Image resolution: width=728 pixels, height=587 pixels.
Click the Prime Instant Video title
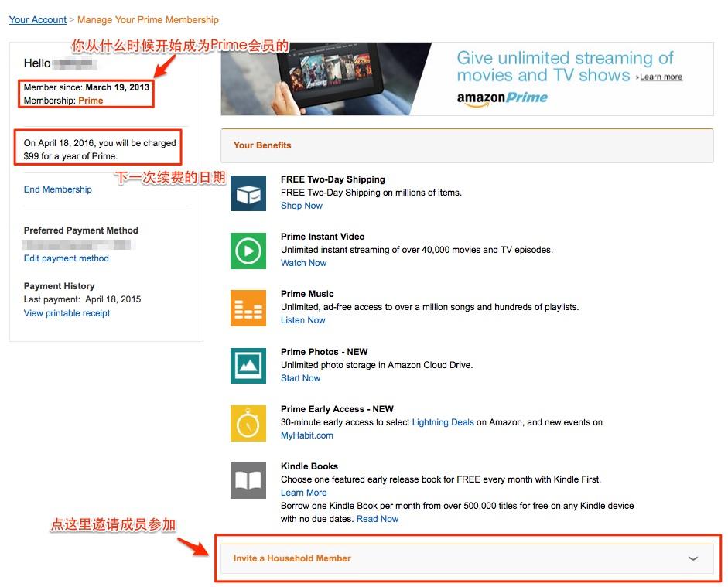point(323,237)
